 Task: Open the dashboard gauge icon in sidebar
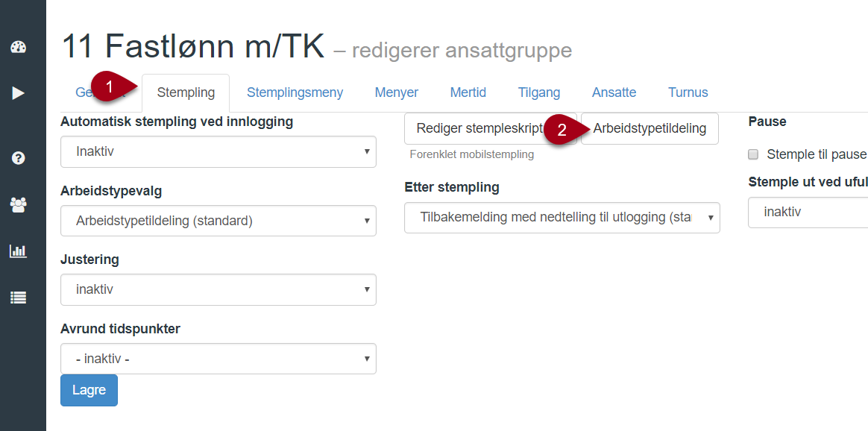[x=19, y=48]
